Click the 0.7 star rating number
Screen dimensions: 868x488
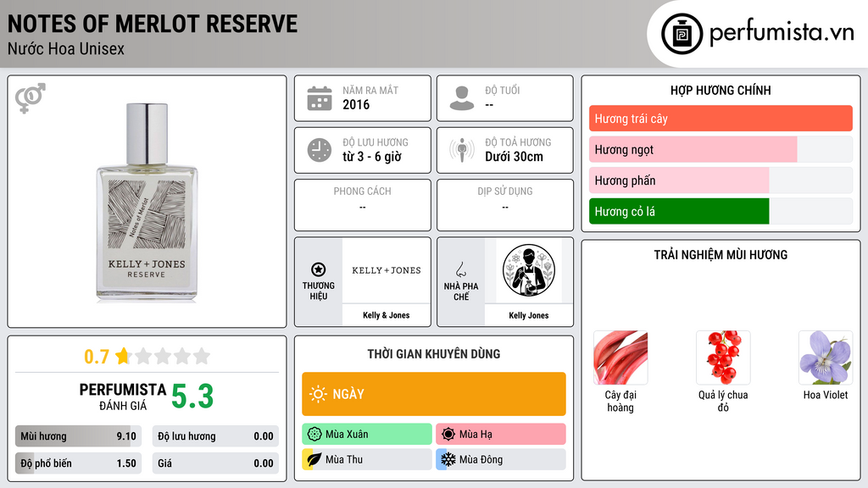tap(97, 357)
